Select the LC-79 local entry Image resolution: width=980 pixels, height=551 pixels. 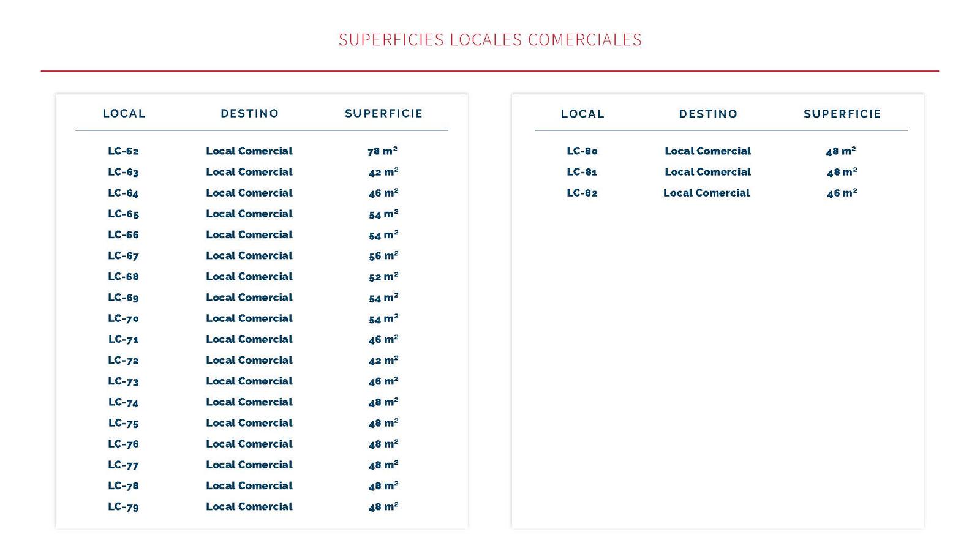123,507
